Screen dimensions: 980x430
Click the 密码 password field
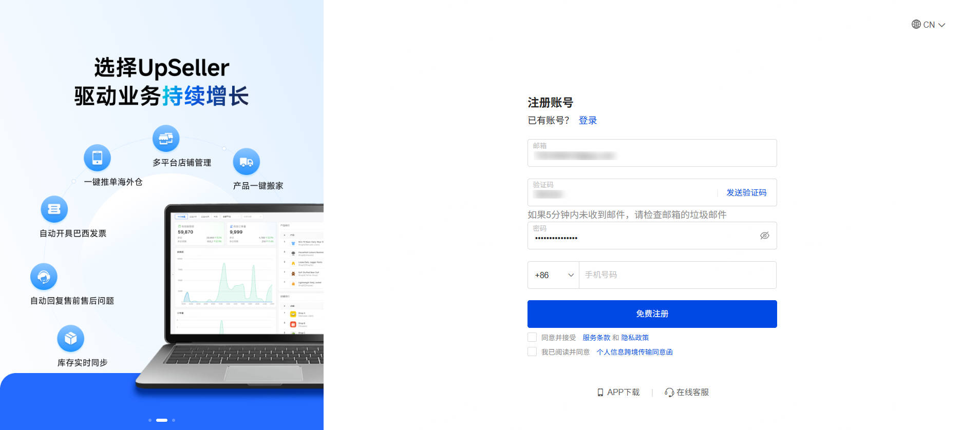(652, 236)
